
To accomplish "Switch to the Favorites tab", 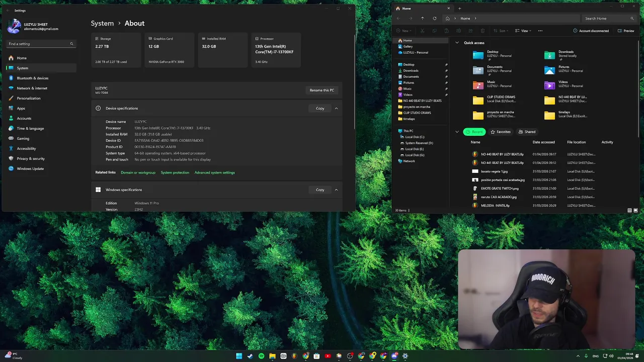I will pyautogui.click(x=501, y=132).
